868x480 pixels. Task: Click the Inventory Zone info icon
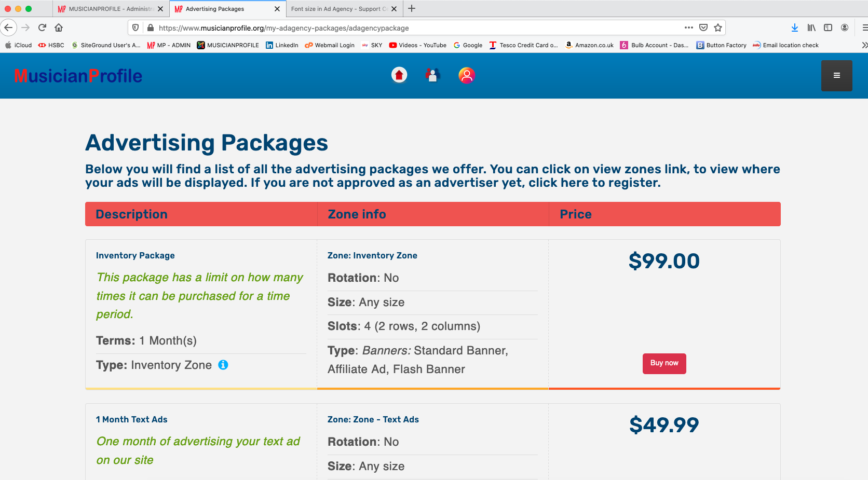pos(223,365)
